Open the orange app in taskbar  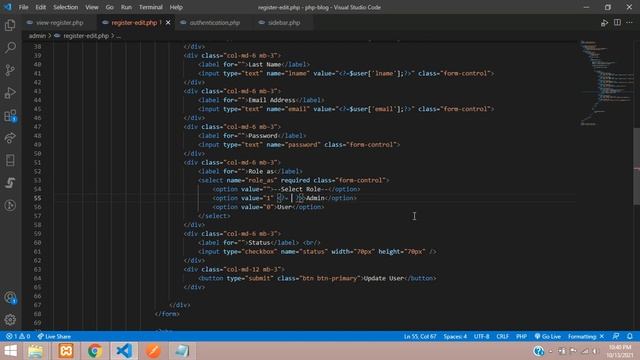(x=153, y=351)
